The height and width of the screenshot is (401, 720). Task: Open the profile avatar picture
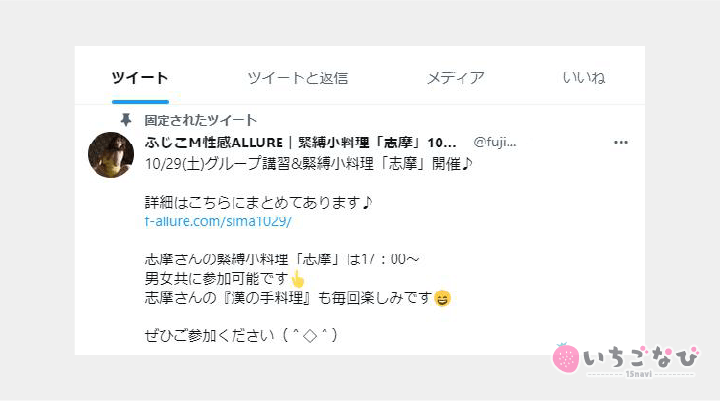pos(111,155)
